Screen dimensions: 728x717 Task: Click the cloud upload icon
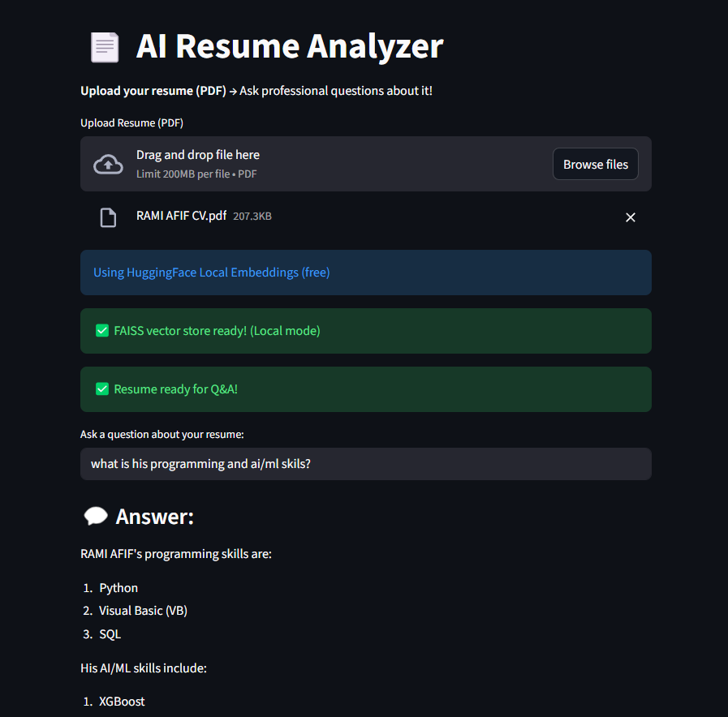108,165
